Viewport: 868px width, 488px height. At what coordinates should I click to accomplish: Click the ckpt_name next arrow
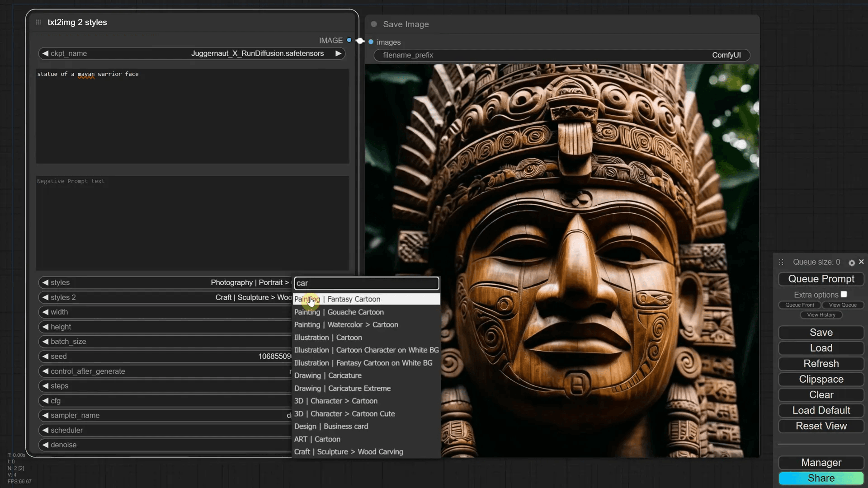tap(338, 53)
